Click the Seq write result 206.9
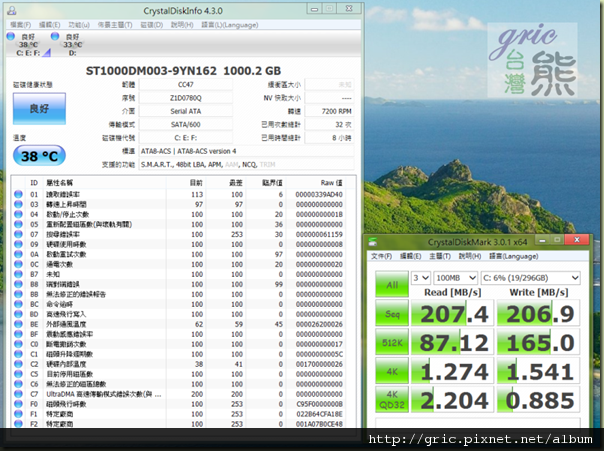Screen dimensions: 604x451 point(539,314)
